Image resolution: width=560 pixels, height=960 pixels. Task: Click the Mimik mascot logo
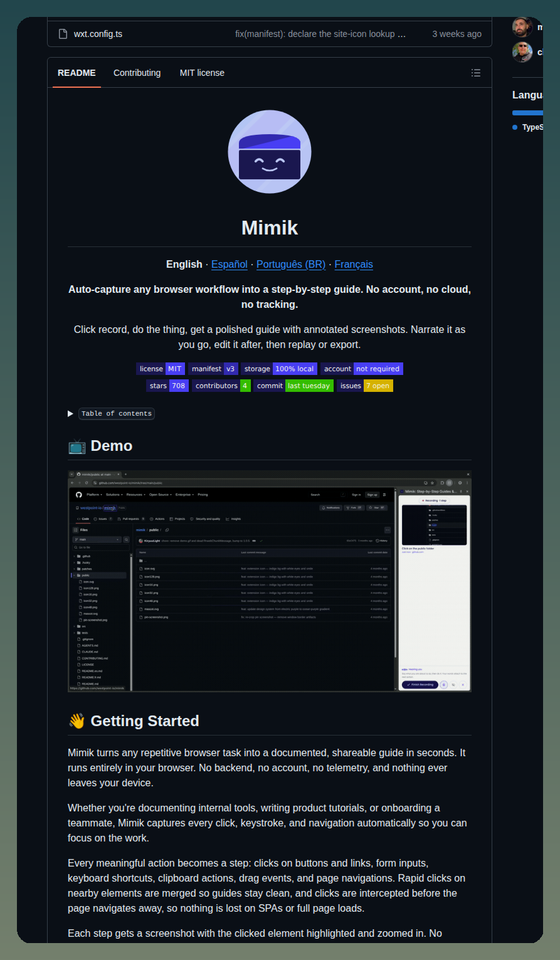point(270,152)
